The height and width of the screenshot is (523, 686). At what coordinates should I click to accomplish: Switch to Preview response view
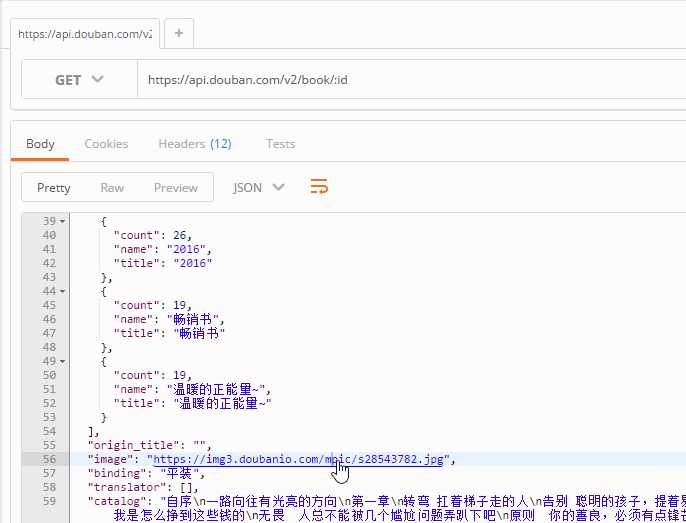click(175, 187)
